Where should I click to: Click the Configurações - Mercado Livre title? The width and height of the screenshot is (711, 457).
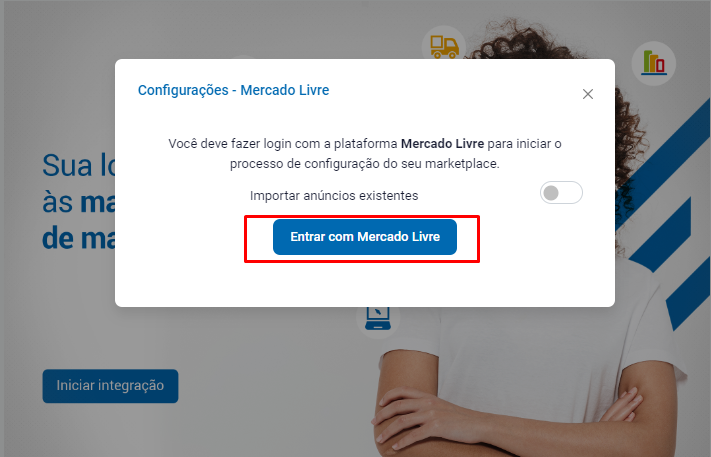pos(234,90)
